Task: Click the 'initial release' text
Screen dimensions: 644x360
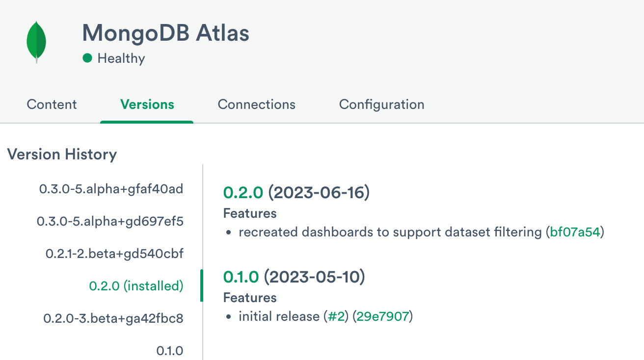Action: click(x=279, y=316)
